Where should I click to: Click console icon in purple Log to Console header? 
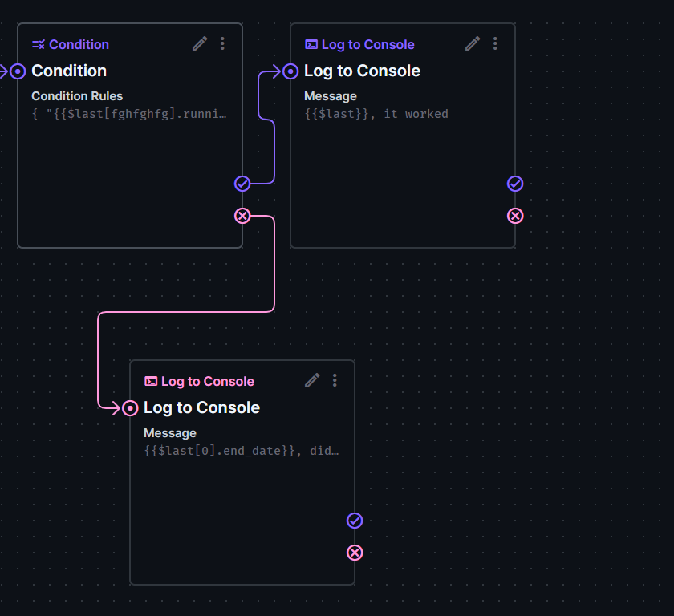click(x=311, y=44)
